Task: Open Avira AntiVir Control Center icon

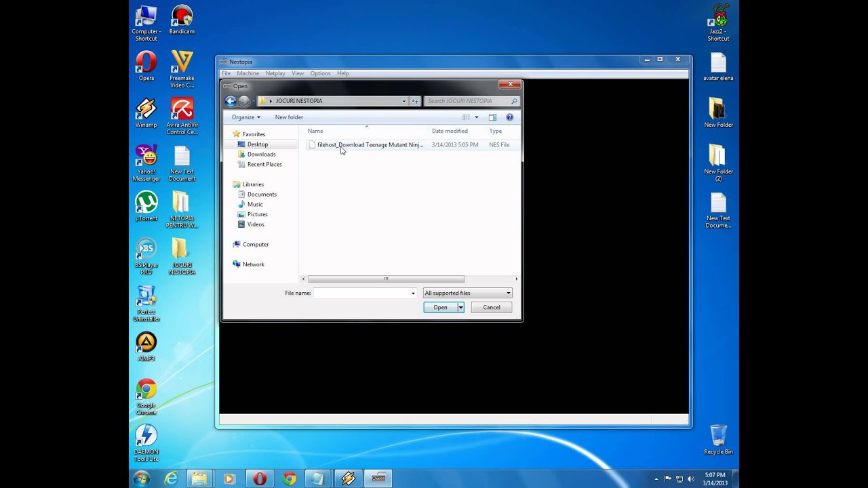Action: [182, 117]
